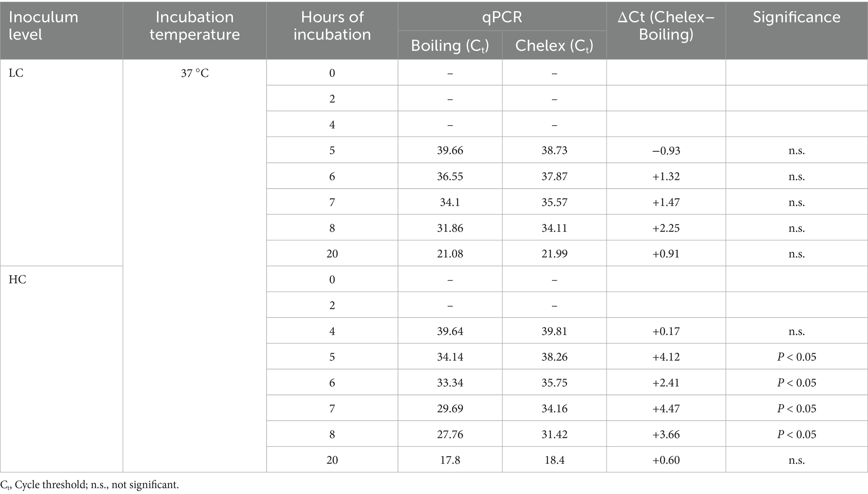This screenshot has height=494, width=868.
Task: Click the "Hours of incubation" header
Action: point(332,26)
